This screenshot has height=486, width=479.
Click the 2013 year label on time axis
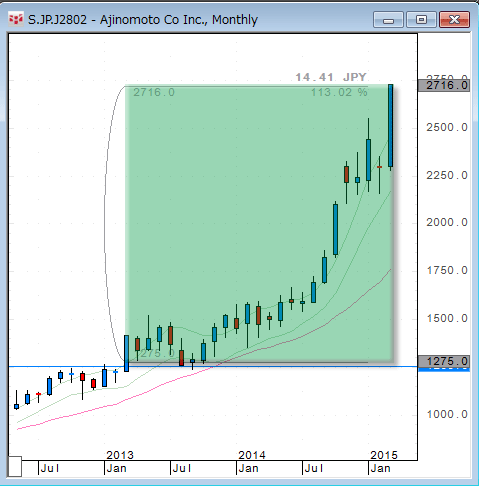click(120, 455)
